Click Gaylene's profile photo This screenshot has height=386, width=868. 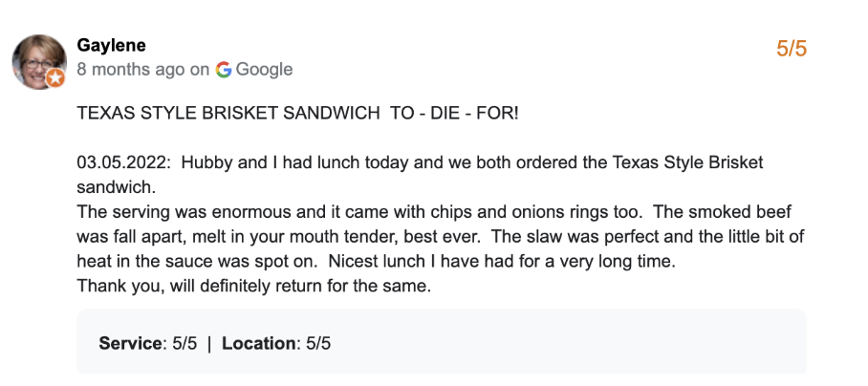(37, 60)
